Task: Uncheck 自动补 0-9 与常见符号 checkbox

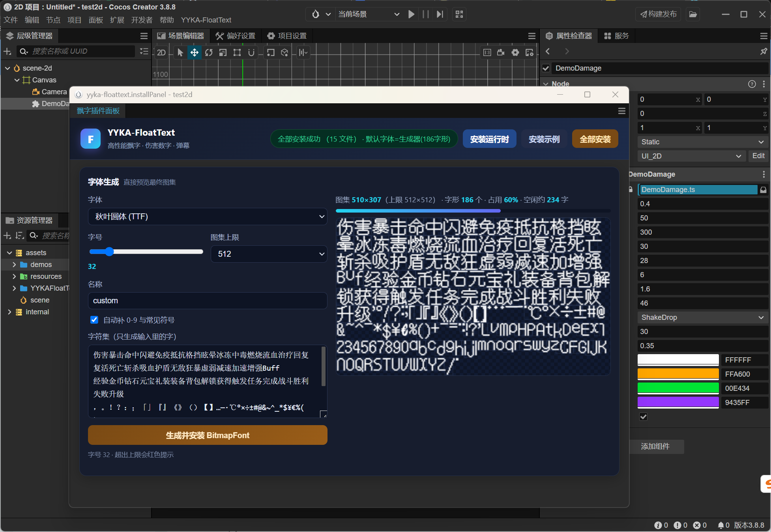Action: pos(94,320)
